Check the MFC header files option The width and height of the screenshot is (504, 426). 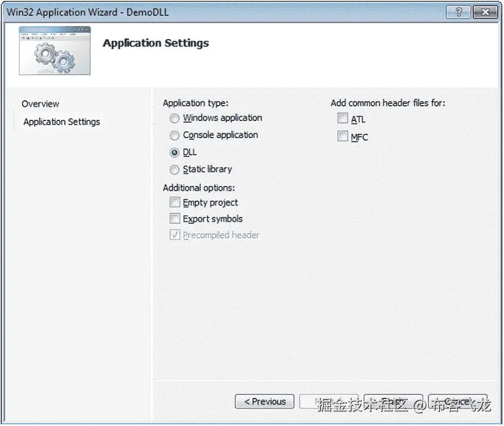pos(343,136)
